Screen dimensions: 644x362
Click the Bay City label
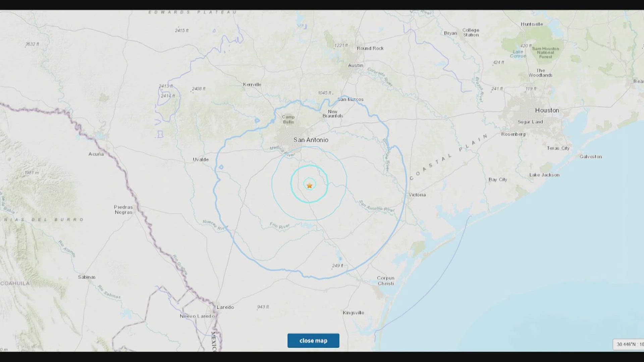pos(498,180)
